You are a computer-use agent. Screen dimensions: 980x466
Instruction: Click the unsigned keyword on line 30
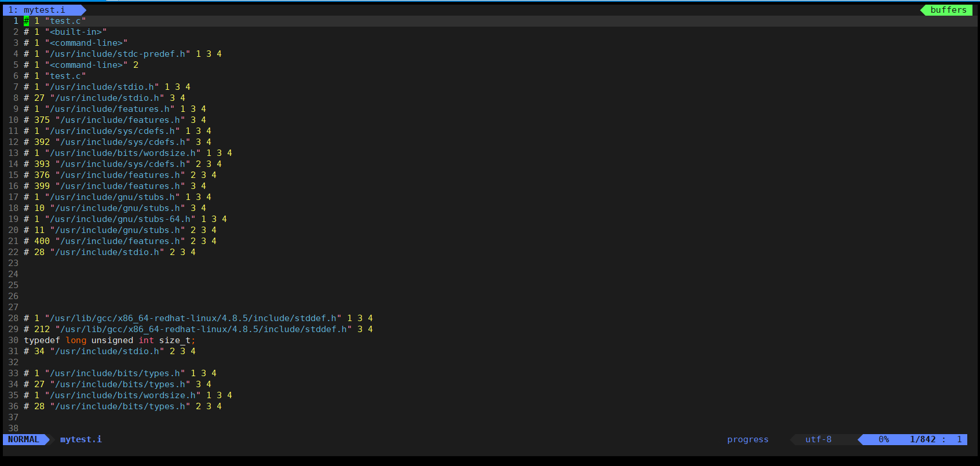coord(112,340)
